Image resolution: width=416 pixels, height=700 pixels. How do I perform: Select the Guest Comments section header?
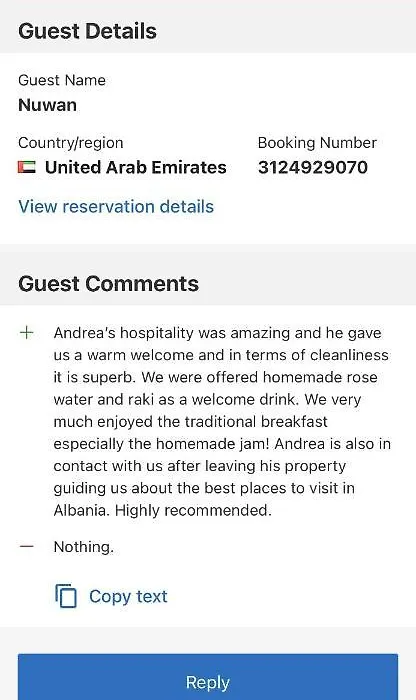pyautogui.click(x=108, y=284)
